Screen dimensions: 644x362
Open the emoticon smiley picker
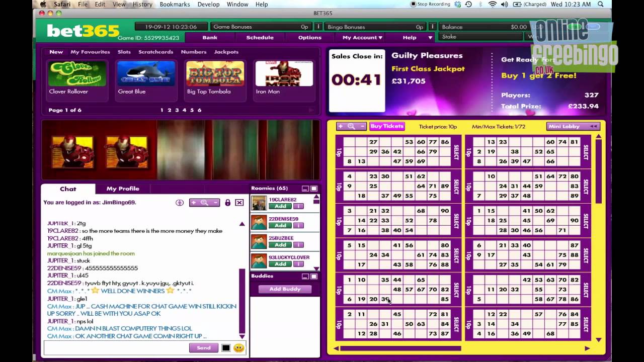tap(239, 348)
